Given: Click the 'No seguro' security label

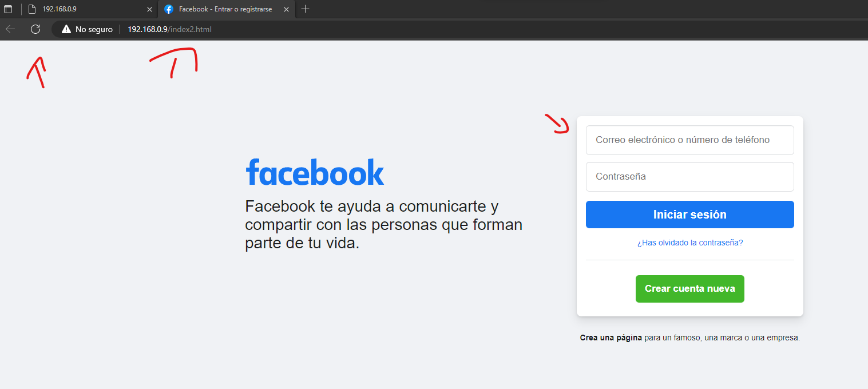Looking at the screenshot, I should pos(94,29).
